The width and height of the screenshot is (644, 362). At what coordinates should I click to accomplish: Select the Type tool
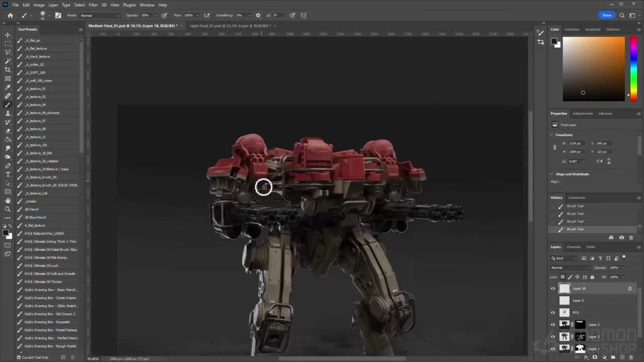pos(7,175)
